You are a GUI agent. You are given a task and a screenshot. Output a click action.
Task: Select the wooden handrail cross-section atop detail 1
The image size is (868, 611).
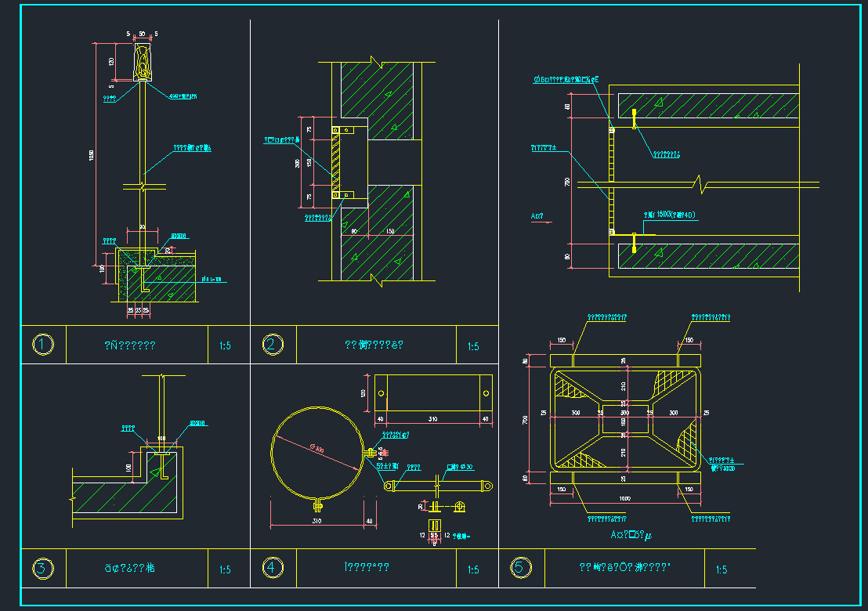143,62
